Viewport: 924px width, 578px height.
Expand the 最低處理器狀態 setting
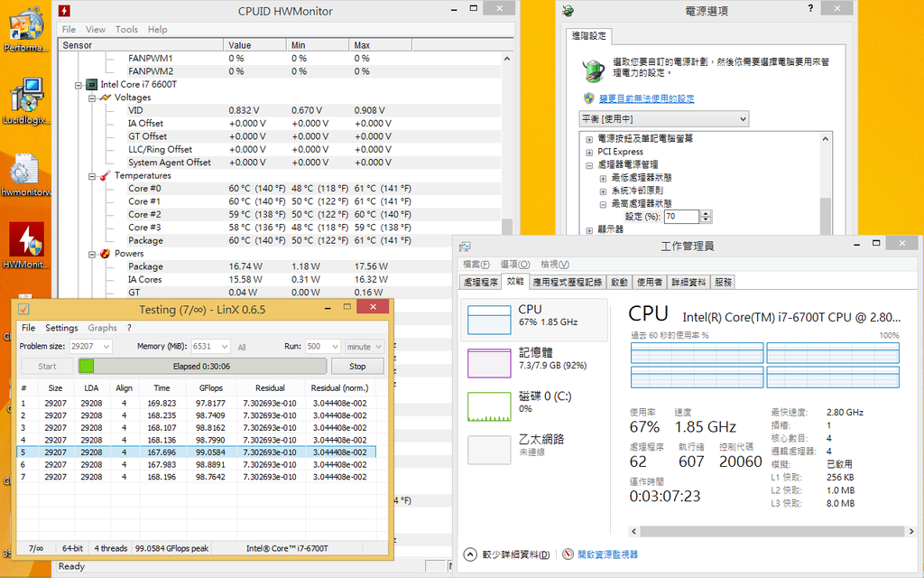click(x=603, y=178)
